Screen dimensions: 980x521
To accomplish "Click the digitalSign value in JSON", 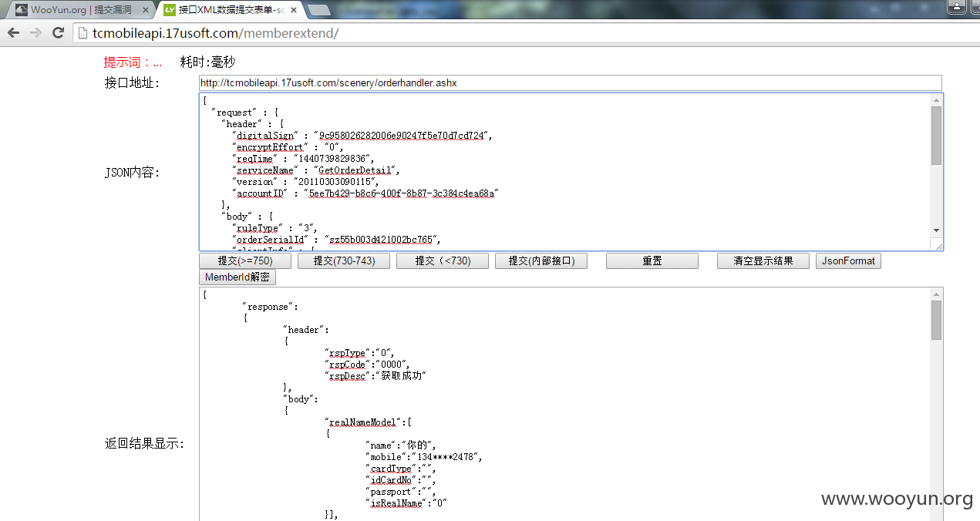I will tap(403, 136).
